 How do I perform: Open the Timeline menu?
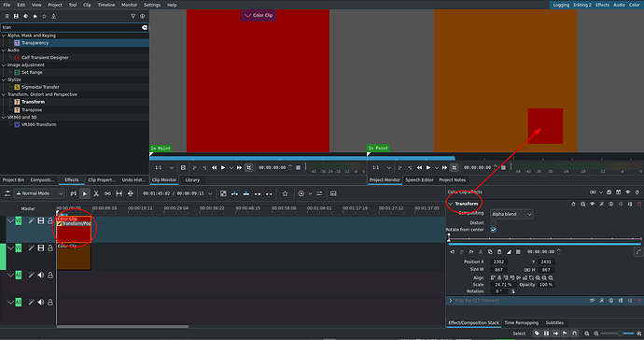[x=106, y=5]
